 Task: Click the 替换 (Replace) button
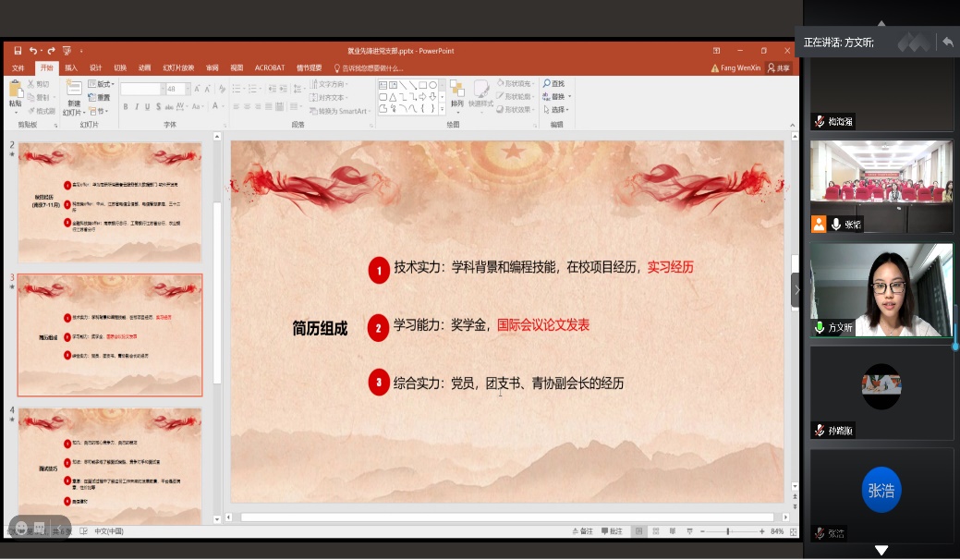(x=554, y=97)
